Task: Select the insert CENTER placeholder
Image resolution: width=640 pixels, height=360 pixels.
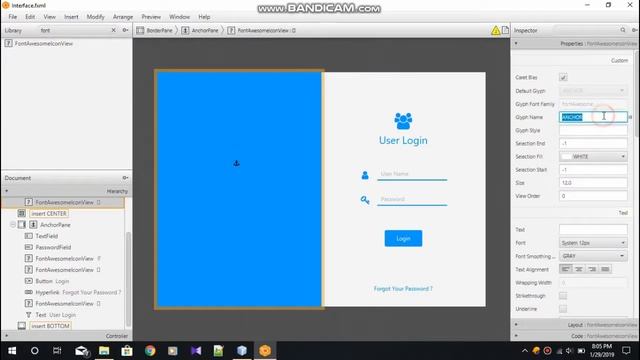Action: [49, 213]
